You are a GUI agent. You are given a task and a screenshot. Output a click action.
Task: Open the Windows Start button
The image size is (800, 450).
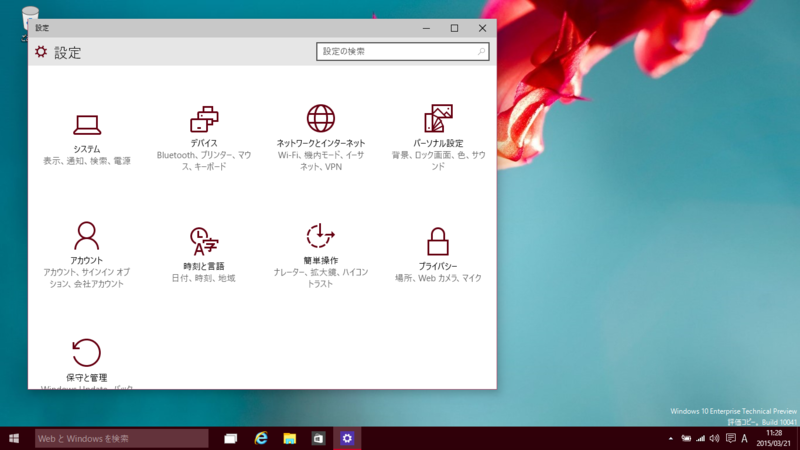(x=14, y=438)
